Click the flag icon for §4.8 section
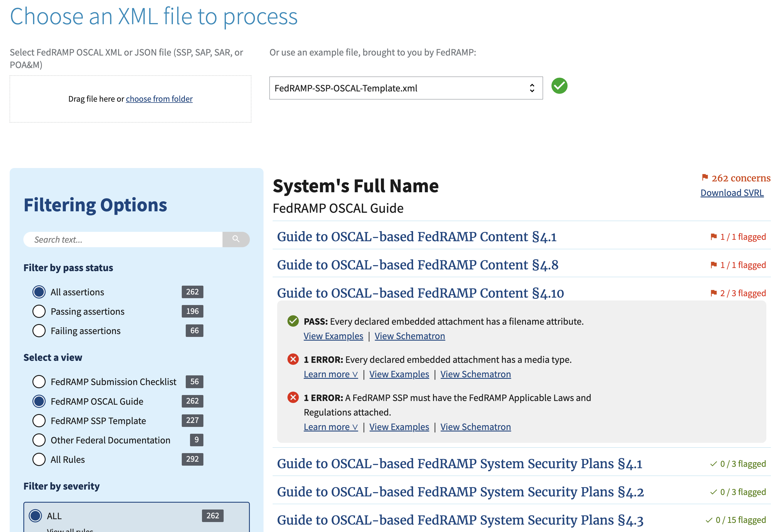Viewport: 780px width, 532px height. point(714,265)
